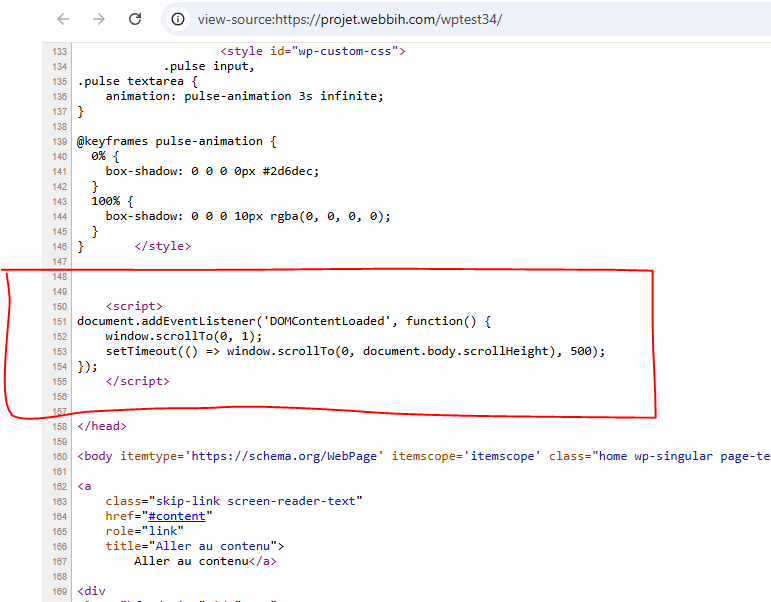
Task: Click line number 158
Action: [x=59, y=426]
